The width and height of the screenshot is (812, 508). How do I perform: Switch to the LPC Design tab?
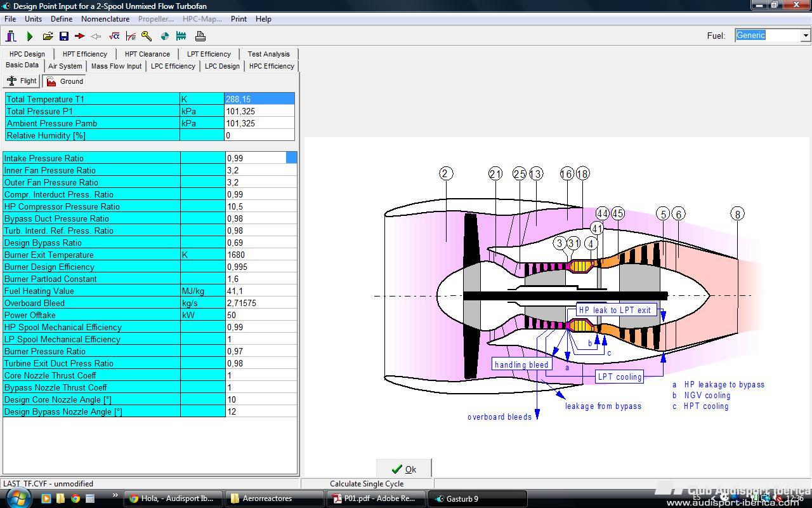(x=222, y=66)
